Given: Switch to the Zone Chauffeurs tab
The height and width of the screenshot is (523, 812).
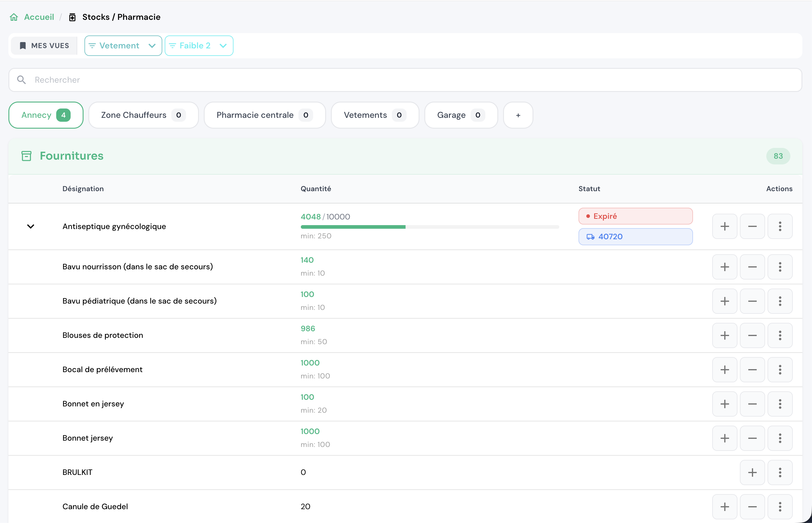Looking at the screenshot, I should click(x=143, y=115).
